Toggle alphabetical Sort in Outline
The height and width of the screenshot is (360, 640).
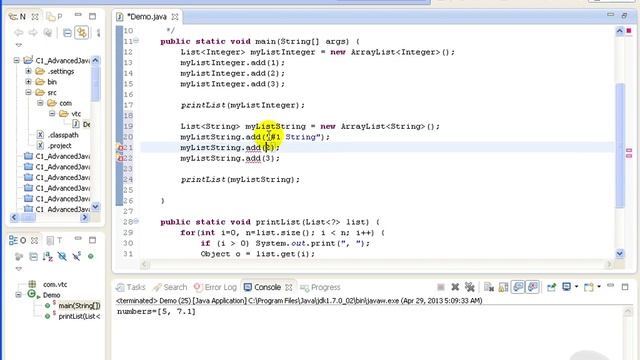[48, 256]
